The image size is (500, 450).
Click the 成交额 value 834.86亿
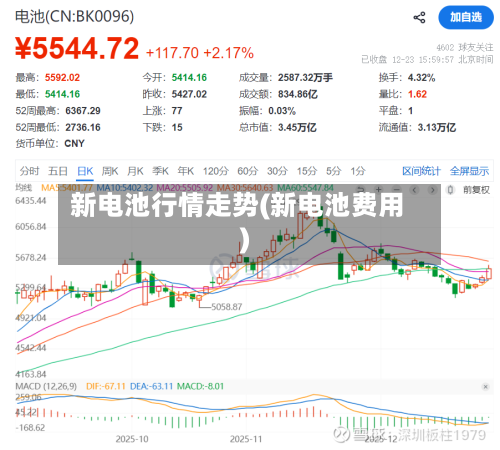pos(298,94)
